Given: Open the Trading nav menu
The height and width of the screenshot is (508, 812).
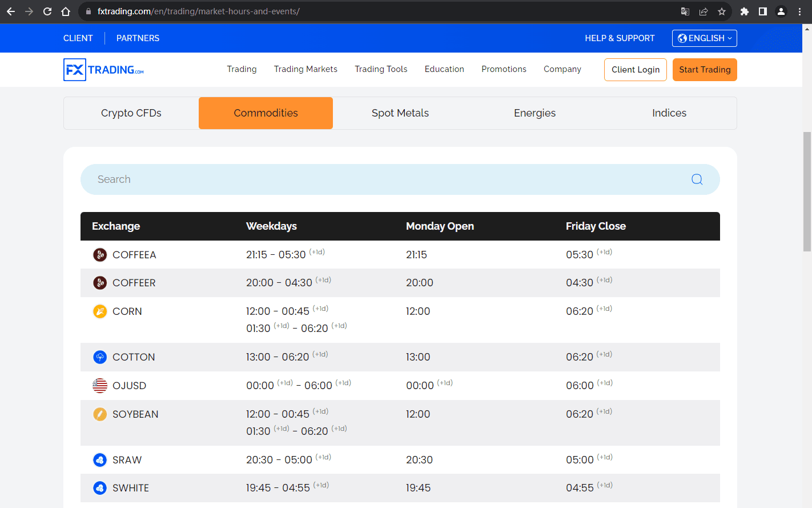Looking at the screenshot, I should (242, 69).
